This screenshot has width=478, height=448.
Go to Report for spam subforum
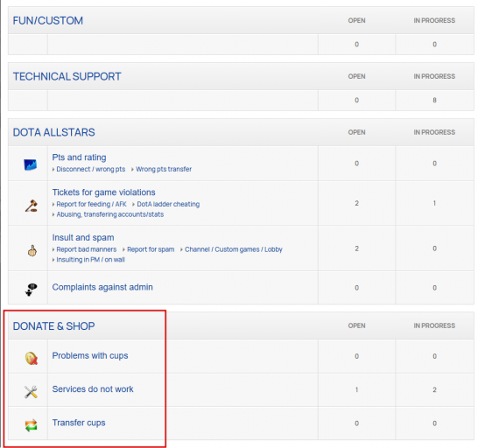click(x=151, y=249)
